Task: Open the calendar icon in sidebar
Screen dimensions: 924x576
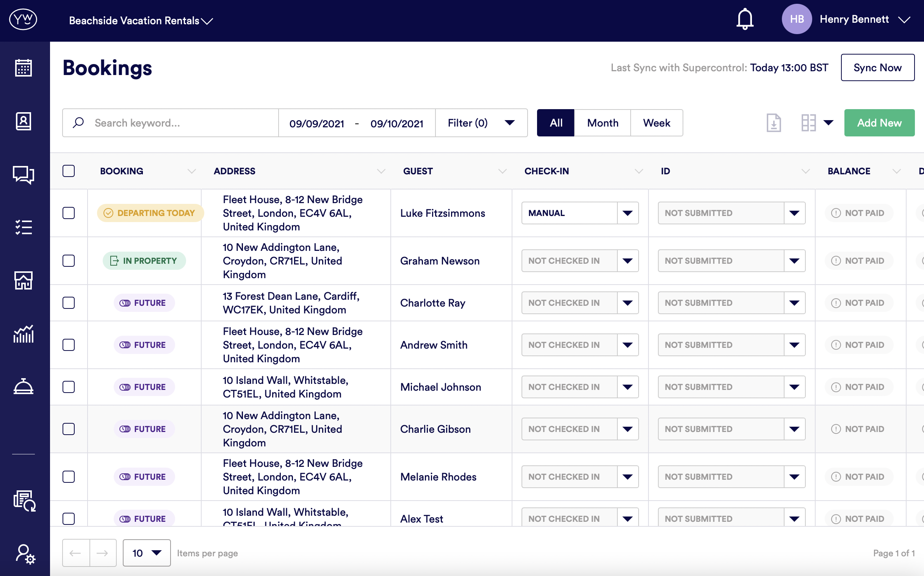Action: (23, 68)
